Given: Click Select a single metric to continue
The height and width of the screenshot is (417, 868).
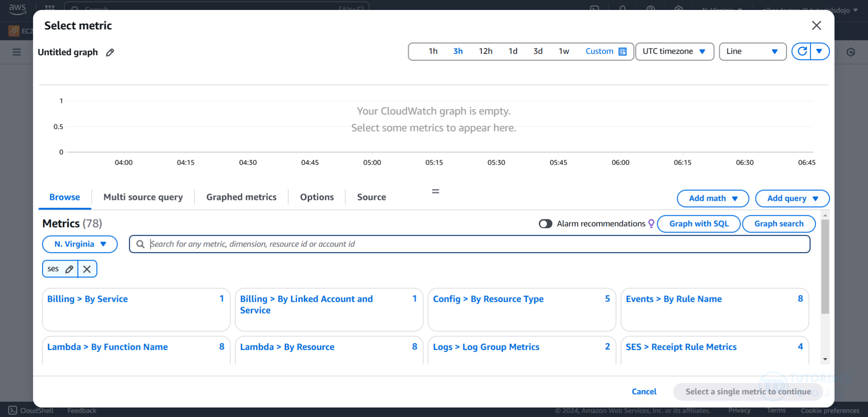Looking at the screenshot, I should 748,392.
